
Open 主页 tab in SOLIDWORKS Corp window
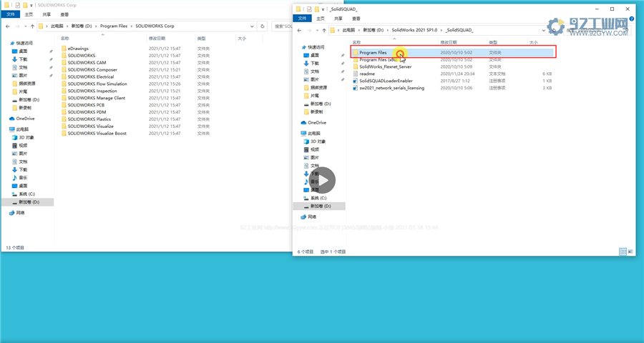pyautogui.click(x=29, y=14)
